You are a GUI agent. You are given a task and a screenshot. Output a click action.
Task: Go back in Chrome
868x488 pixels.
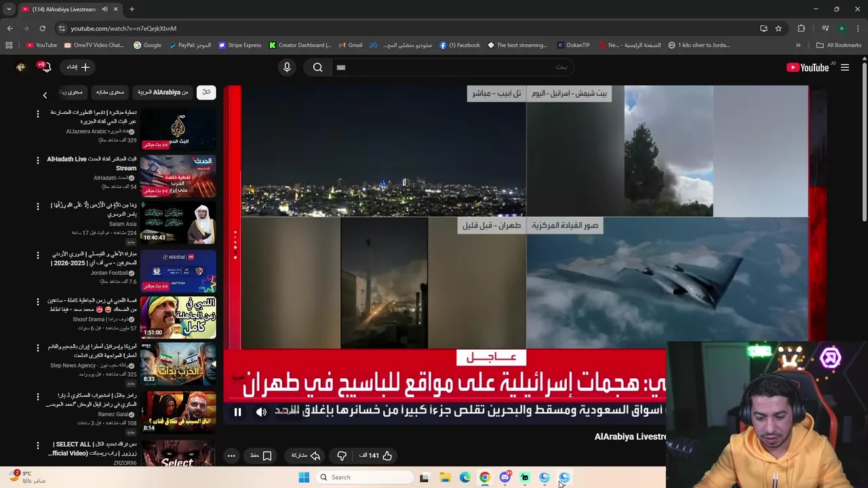pos(9,28)
